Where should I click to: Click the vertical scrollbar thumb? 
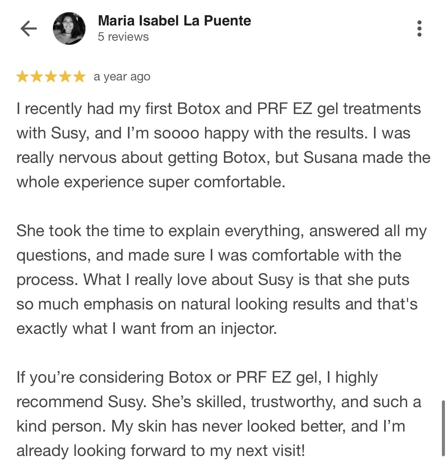point(443,428)
